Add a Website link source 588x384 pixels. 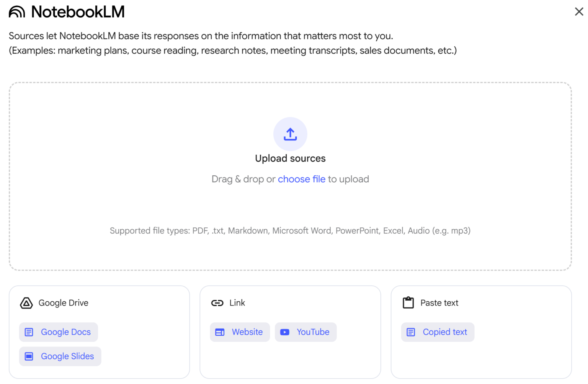240,332
